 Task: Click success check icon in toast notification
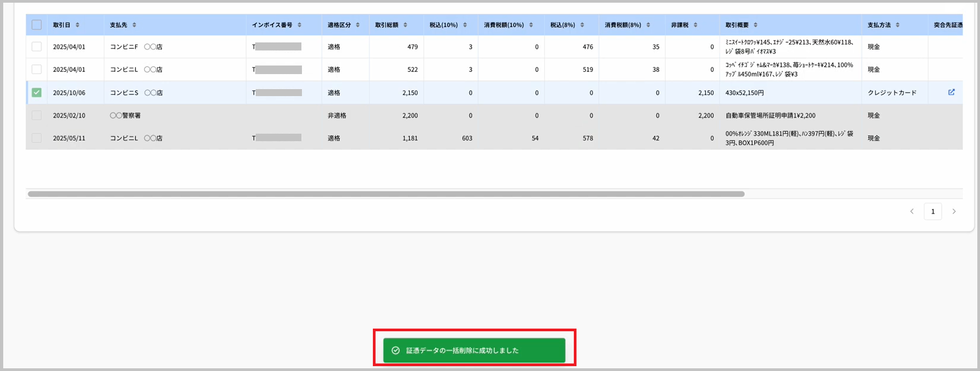pos(396,350)
